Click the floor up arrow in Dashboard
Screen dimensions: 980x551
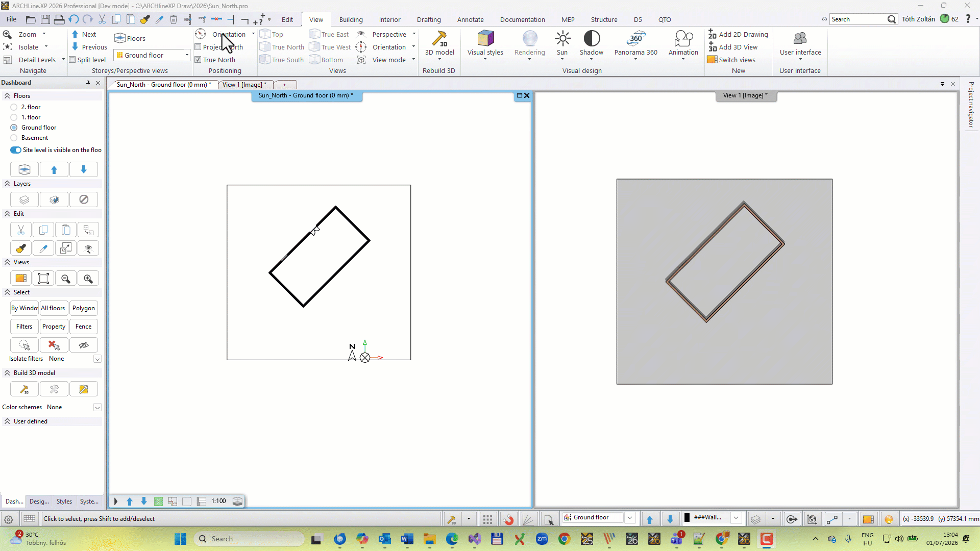pyautogui.click(x=54, y=169)
